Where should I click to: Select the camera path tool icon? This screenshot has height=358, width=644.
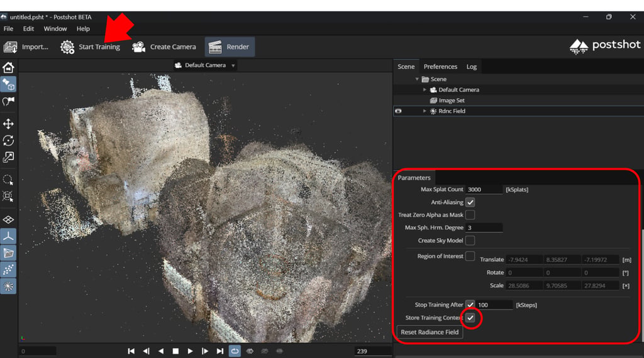8,101
